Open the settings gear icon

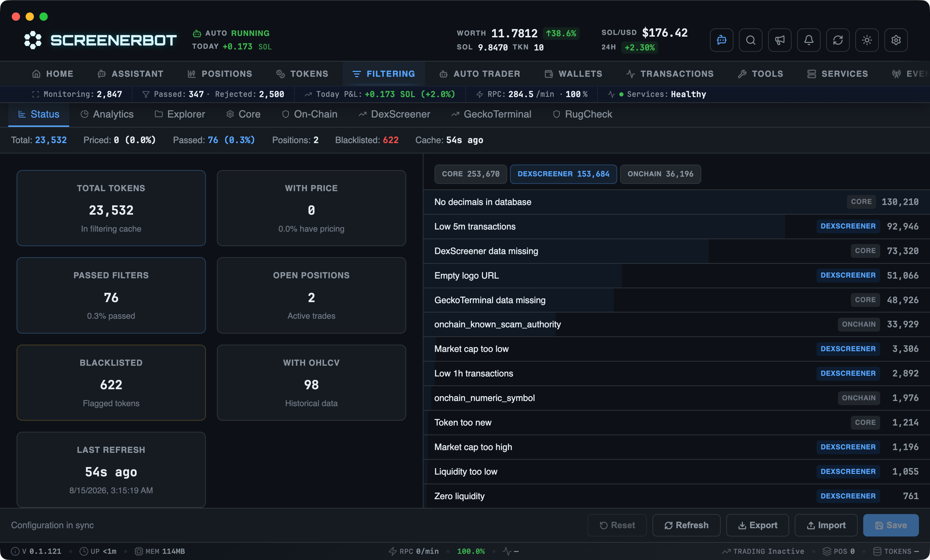pyautogui.click(x=896, y=40)
